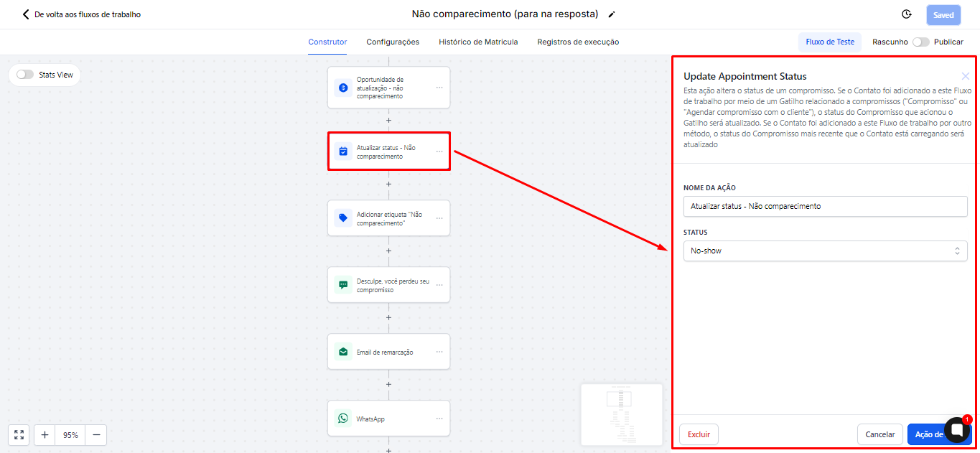Go back to De volta aos fluxos de trabalho
Image resolution: width=980 pixels, height=453 pixels.
[x=81, y=14]
